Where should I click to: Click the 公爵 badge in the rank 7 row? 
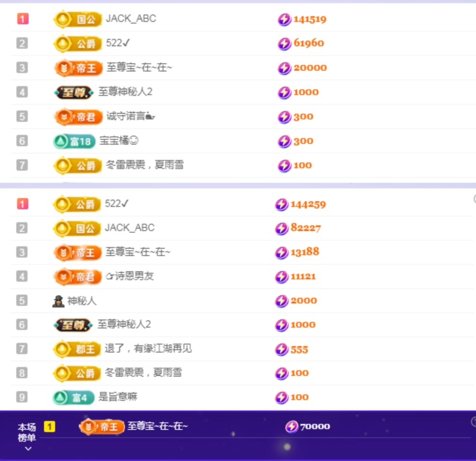tap(78, 166)
